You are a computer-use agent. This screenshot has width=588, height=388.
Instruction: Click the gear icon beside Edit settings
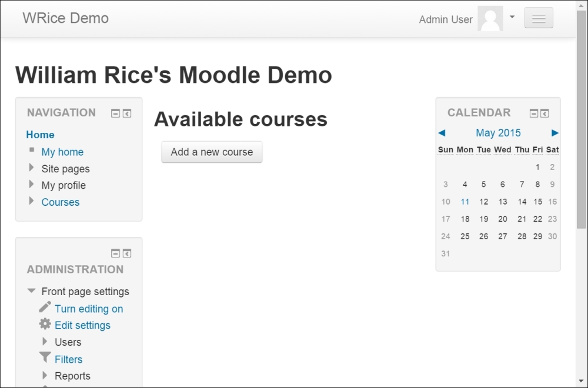tap(45, 324)
